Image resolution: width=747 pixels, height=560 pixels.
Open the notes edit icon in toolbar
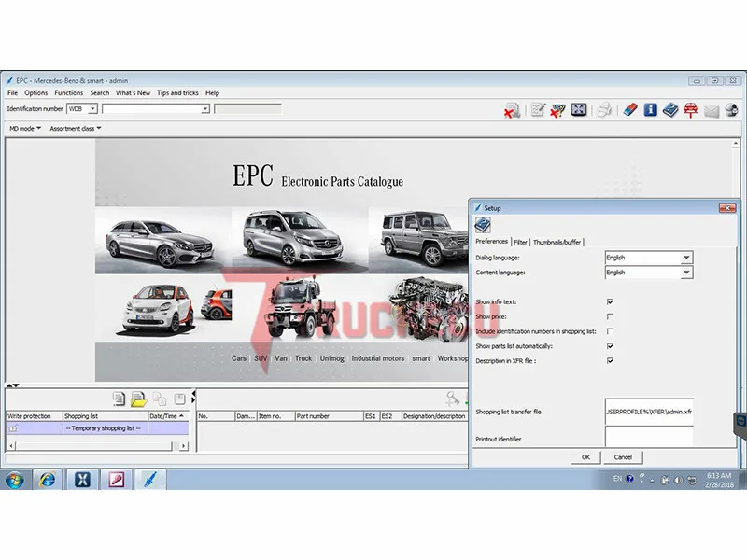click(538, 110)
